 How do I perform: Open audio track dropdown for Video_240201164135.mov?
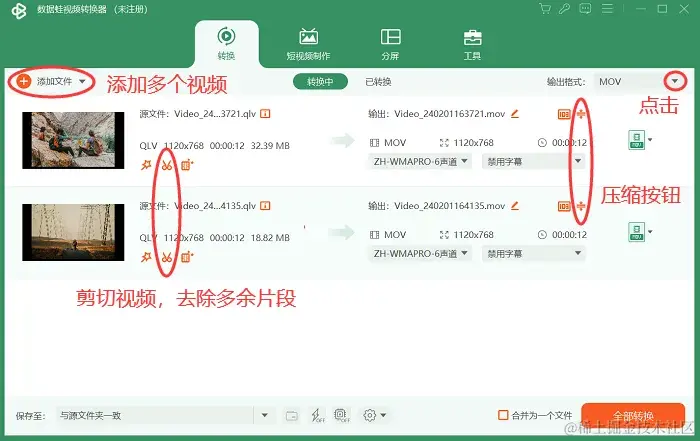click(x=420, y=254)
